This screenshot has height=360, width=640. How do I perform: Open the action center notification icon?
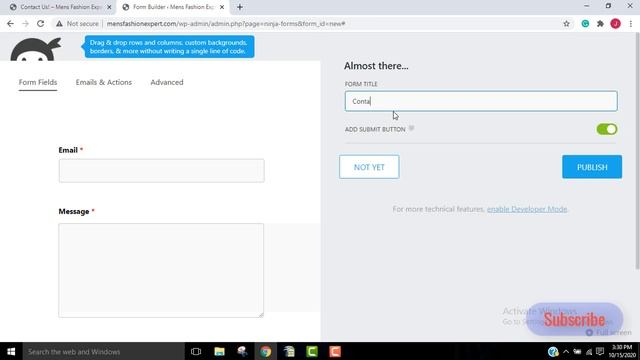pos(600,351)
